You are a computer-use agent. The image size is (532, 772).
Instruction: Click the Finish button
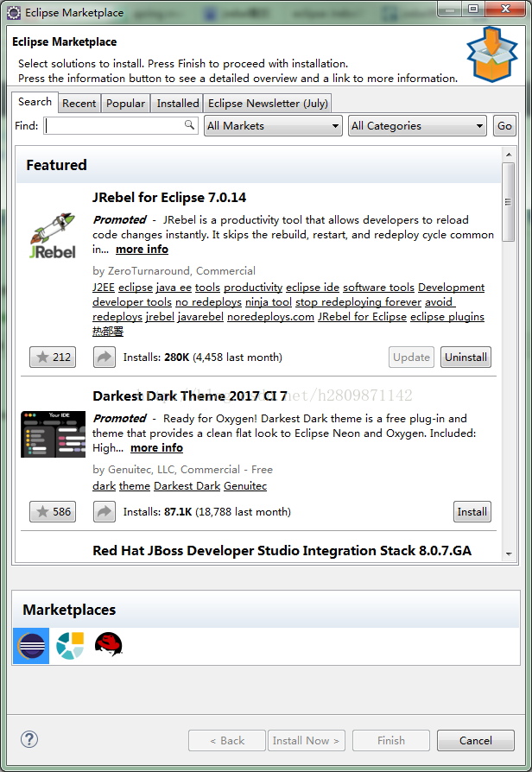[391, 741]
